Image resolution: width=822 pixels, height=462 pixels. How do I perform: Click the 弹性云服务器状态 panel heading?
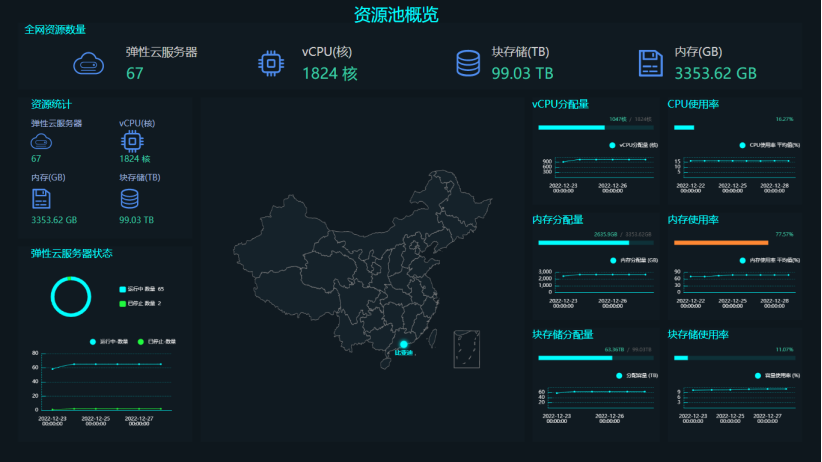pos(71,254)
